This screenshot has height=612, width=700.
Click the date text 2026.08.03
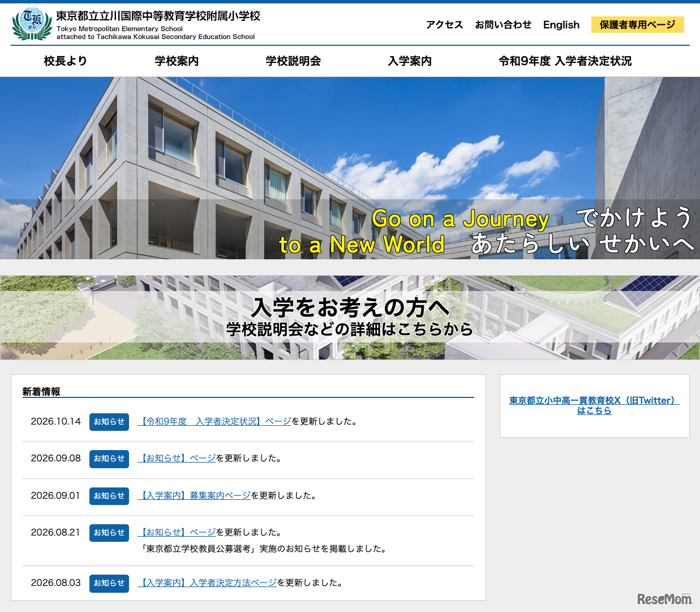pyautogui.click(x=56, y=583)
